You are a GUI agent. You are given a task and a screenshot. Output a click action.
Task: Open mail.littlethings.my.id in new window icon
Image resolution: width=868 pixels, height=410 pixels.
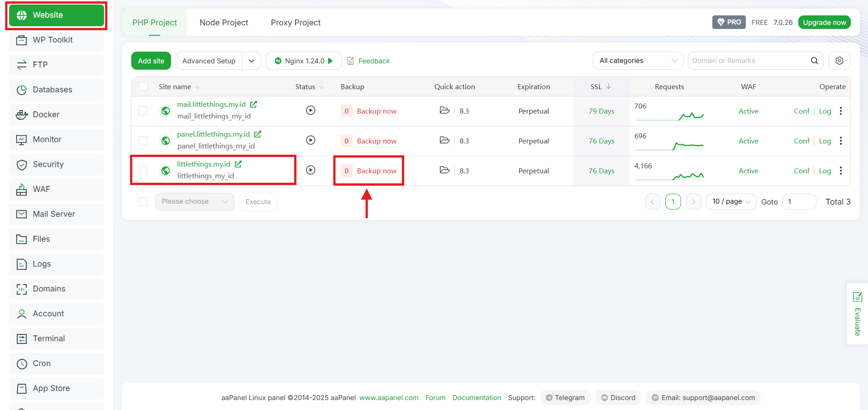(x=254, y=105)
